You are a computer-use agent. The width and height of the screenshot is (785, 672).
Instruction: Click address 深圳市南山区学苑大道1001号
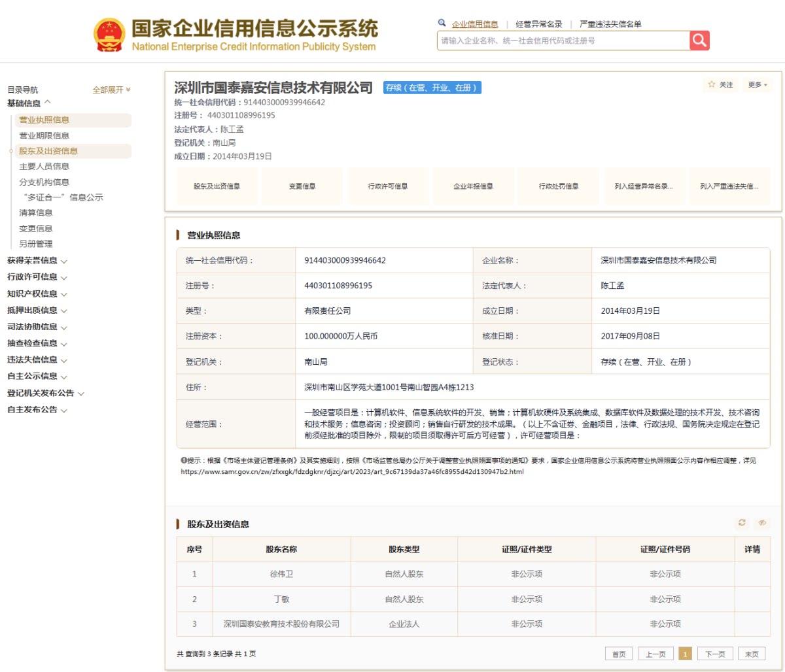(x=389, y=387)
